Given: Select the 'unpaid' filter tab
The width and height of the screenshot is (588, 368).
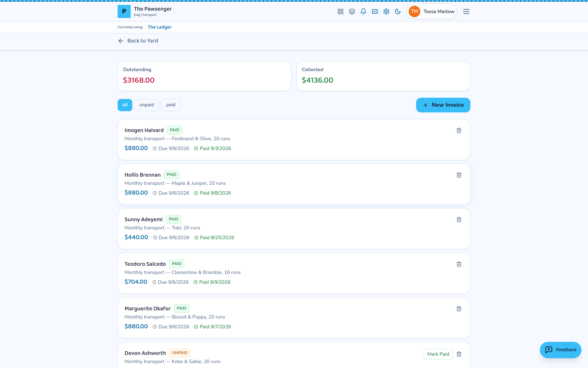Looking at the screenshot, I should click(x=147, y=105).
